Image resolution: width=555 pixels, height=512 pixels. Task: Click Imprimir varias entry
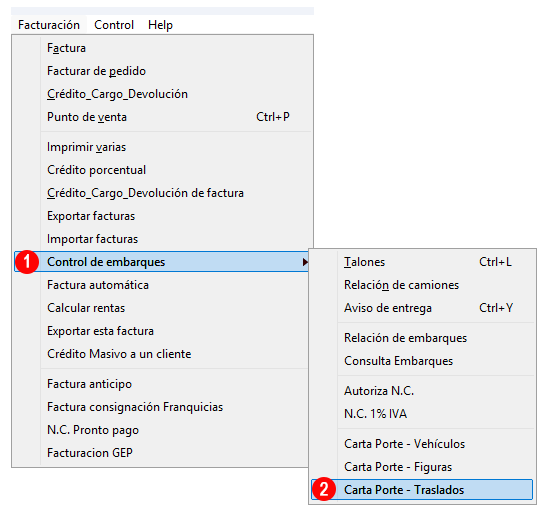pos(162,147)
